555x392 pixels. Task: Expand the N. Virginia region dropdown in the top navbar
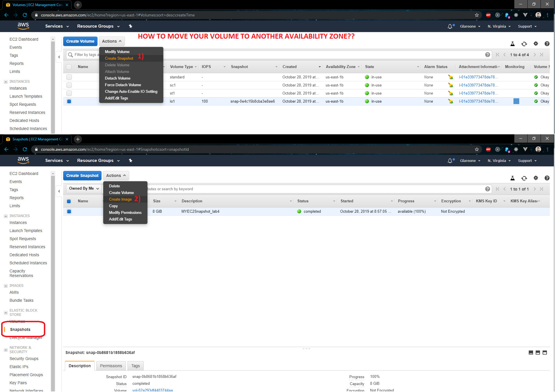[x=499, y=27]
